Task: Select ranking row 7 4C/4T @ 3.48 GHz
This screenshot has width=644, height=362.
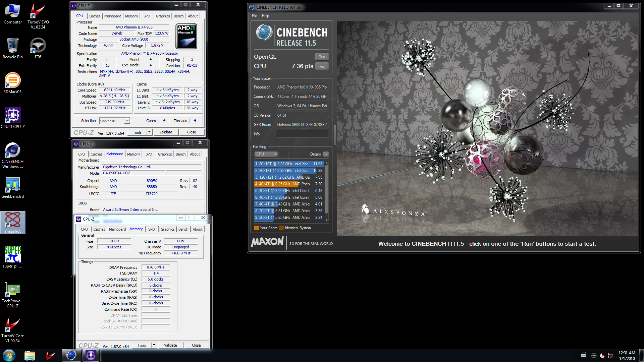Action: click(x=289, y=204)
